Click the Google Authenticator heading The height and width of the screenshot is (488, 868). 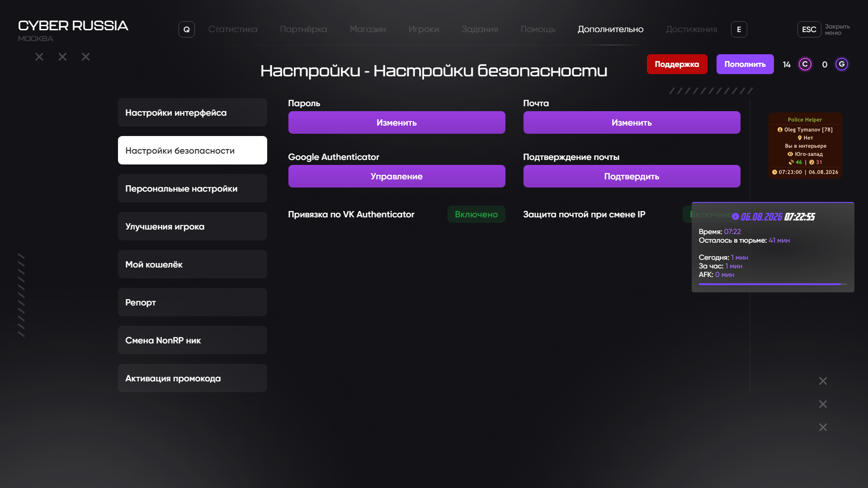click(334, 157)
